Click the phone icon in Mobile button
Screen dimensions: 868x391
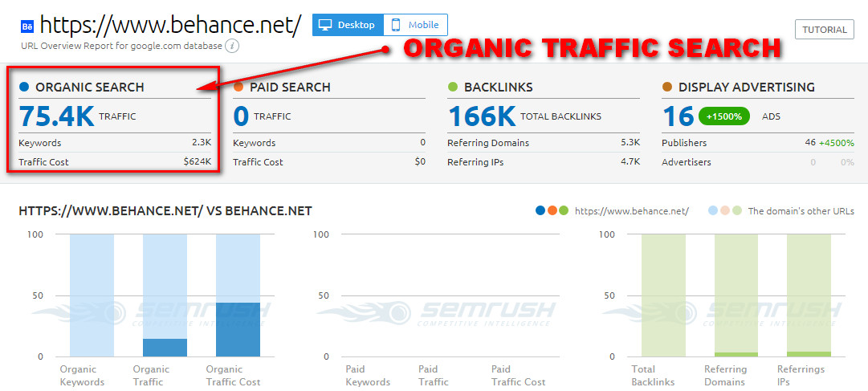(396, 25)
